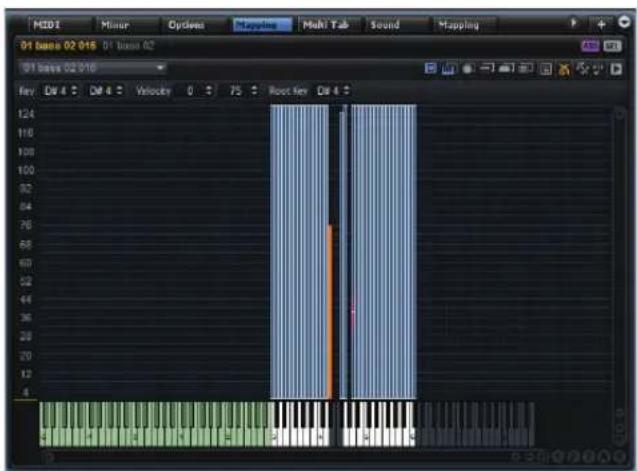This screenshot has height=471, width=637.
Task: Adjust the high Velocity 75 stepper
Action: tap(254, 90)
